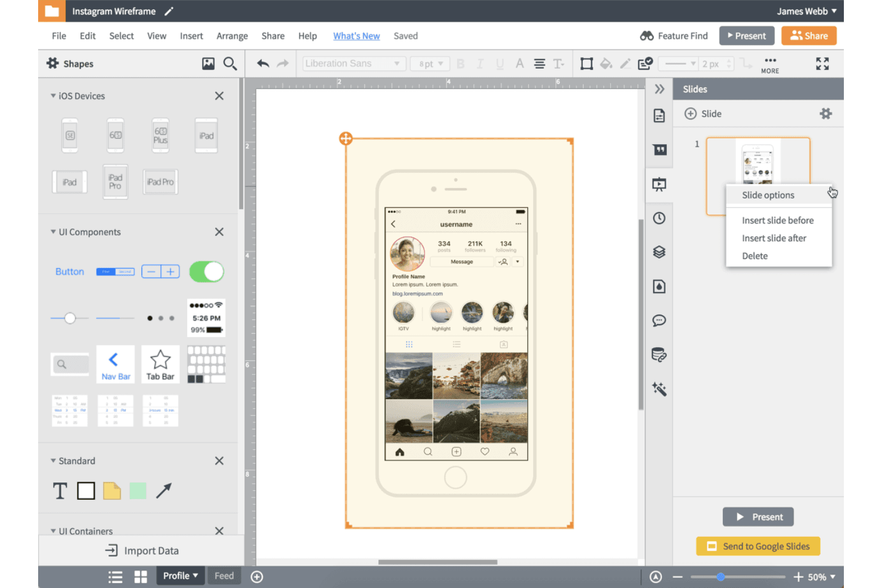Open the magic wand actions icon
Image resolution: width=882 pixels, height=588 pixels.
[659, 389]
